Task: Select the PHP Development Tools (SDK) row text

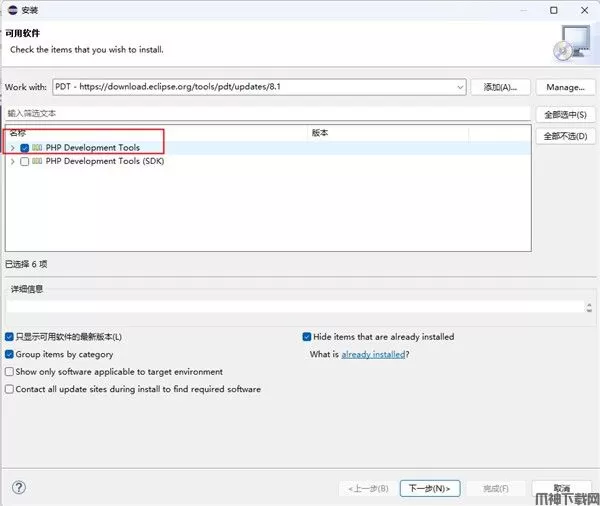Action: (105, 161)
